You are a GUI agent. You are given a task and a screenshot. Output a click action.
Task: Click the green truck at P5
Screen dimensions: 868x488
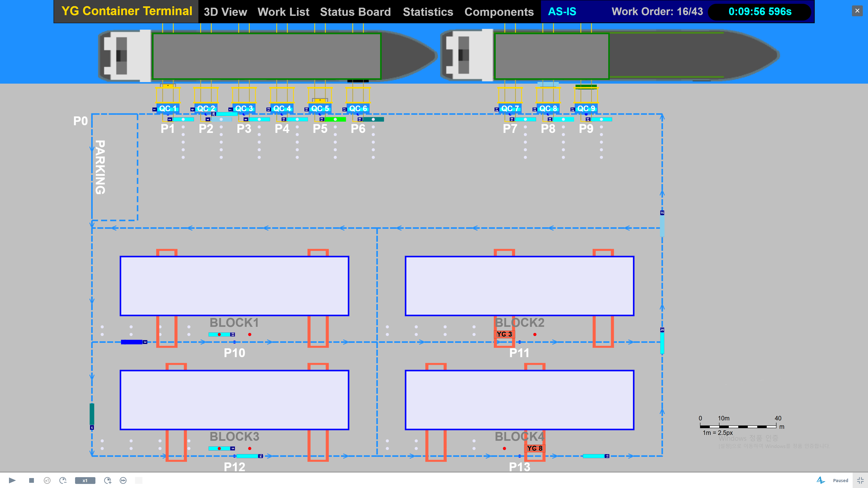coord(335,119)
